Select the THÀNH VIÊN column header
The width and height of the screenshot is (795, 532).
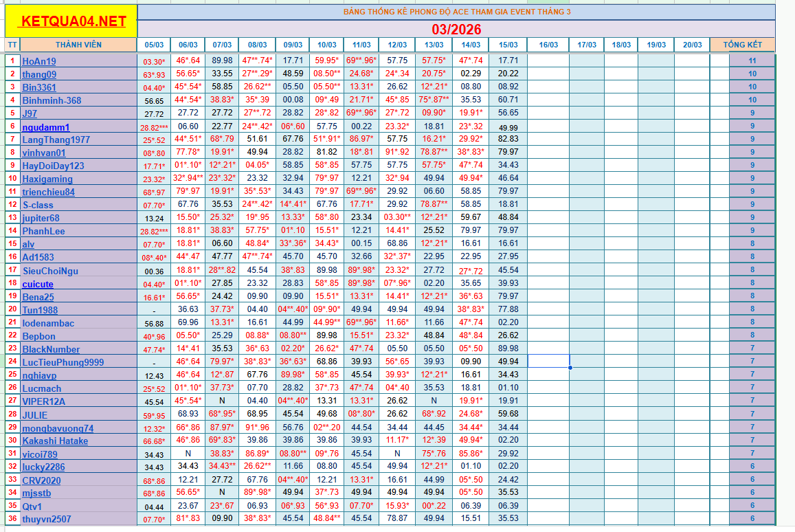click(78, 45)
